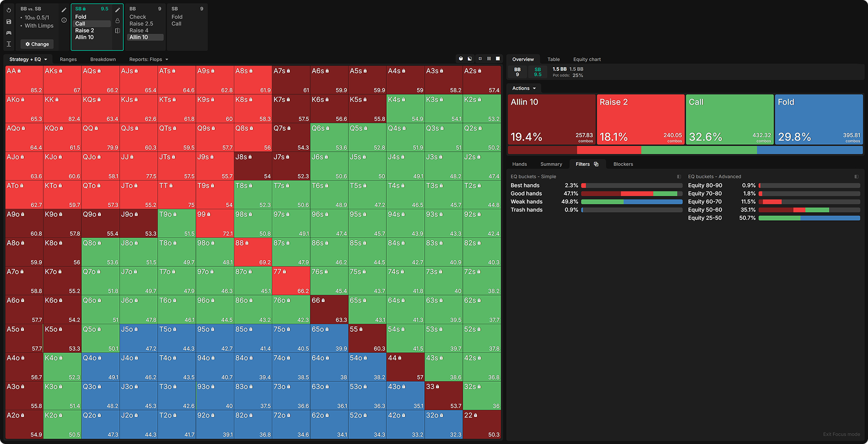Toggle the EQ buckets Simple panel layout icon
Image resolution: width=868 pixels, height=444 pixels.
(x=679, y=177)
